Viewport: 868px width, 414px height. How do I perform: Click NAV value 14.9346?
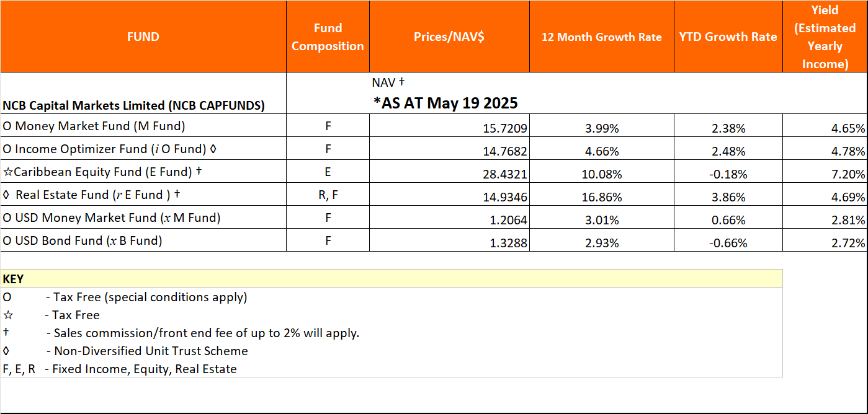coord(505,198)
